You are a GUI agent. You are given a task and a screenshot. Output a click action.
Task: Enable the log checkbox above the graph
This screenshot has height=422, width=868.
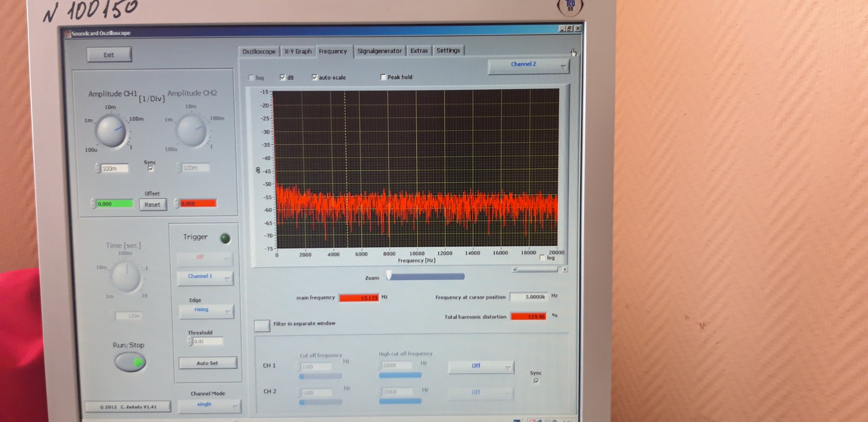coord(251,78)
